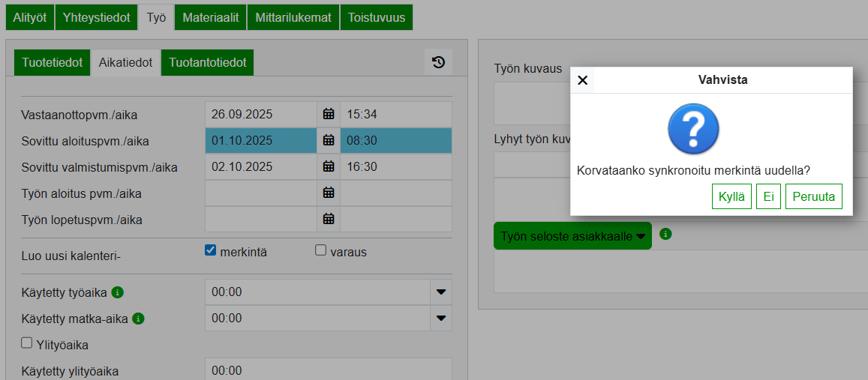The width and height of the screenshot is (868, 380).
Task: Uncheck the merkintä checkbox
Action: click(211, 250)
